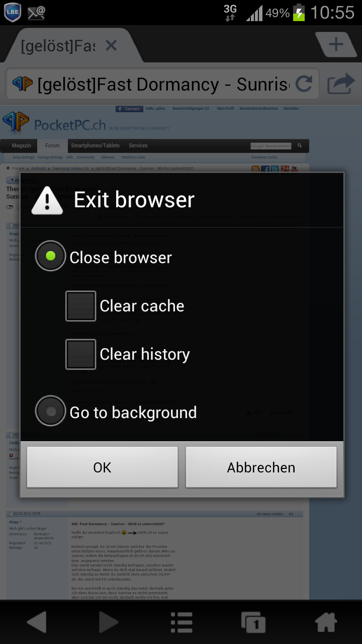Tap the address bar with Fast Dormancy title
This screenshot has width=362, height=644.
[x=163, y=84]
